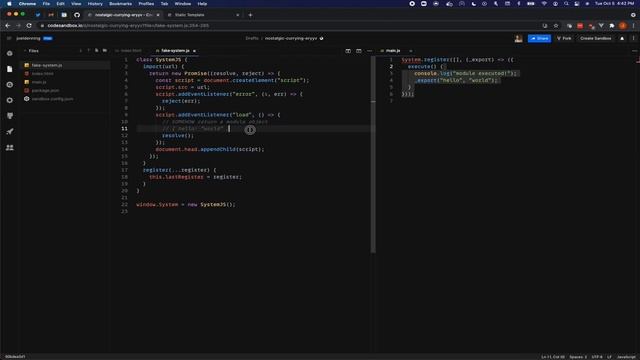Click the Spaces indentation status item
This screenshot has height=360, width=640.
(x=578, y=357)
